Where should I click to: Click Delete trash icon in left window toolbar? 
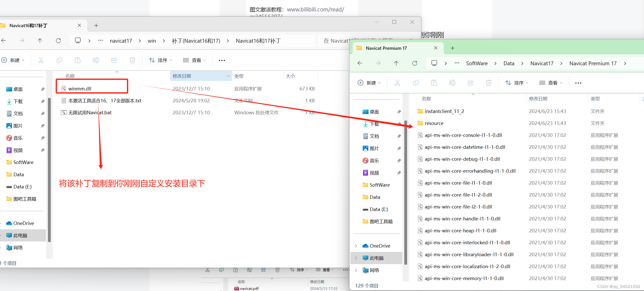point(132,60)
